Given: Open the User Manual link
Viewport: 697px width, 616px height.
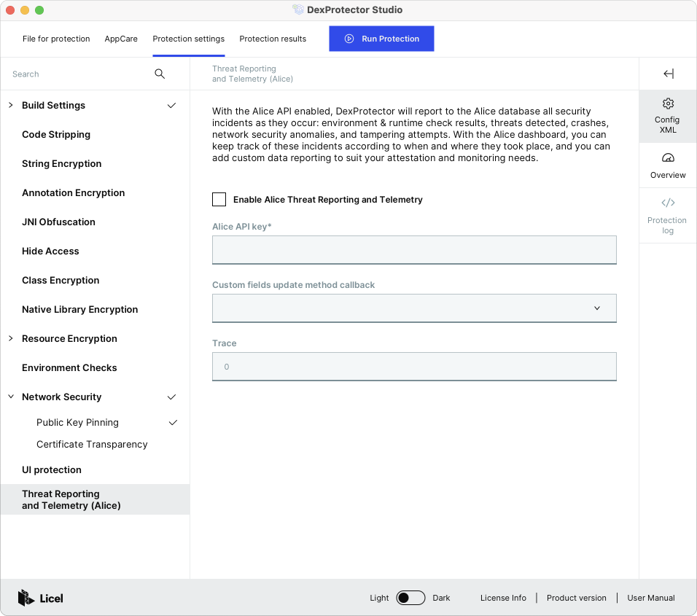Looking at the screenshot, I should coord(651,598).
